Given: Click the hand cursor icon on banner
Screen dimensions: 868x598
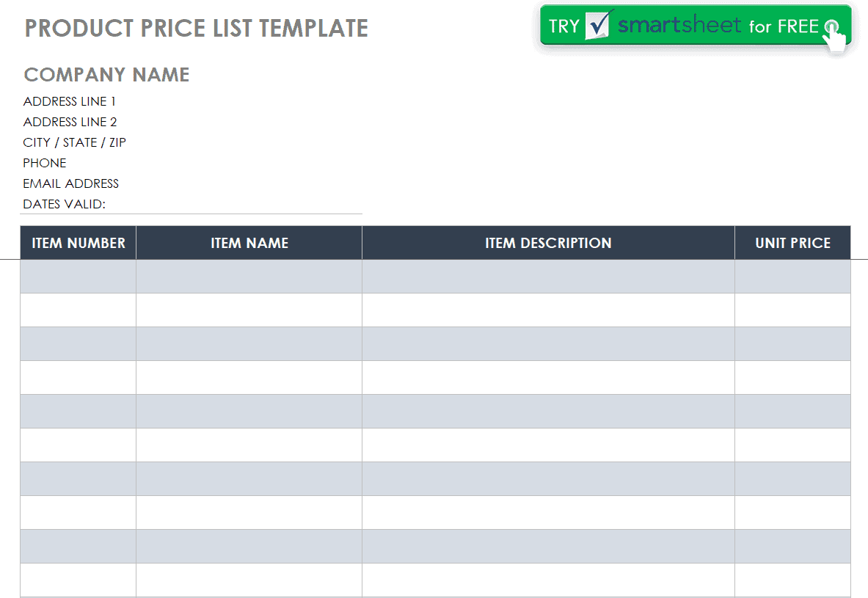Looking at the screenshot, I should (x=835, y=37).
